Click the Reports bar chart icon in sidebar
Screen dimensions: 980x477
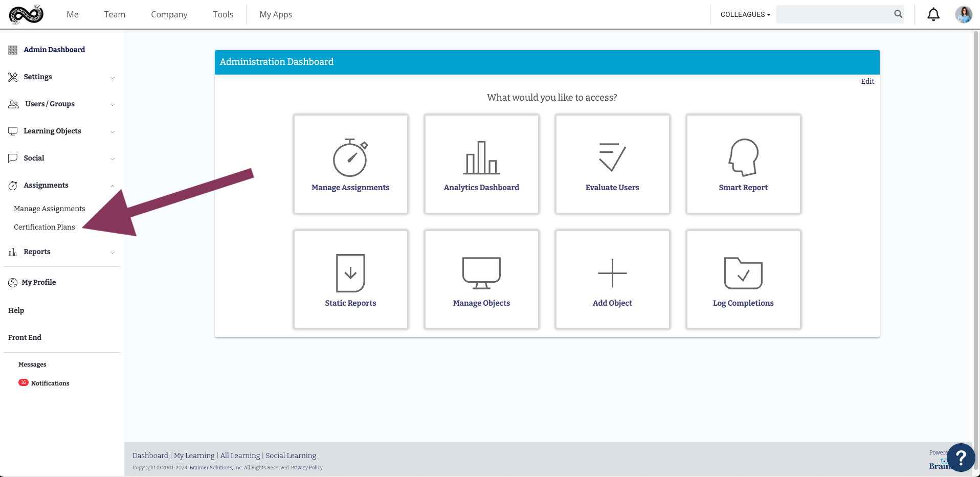(x=13, y=252)
